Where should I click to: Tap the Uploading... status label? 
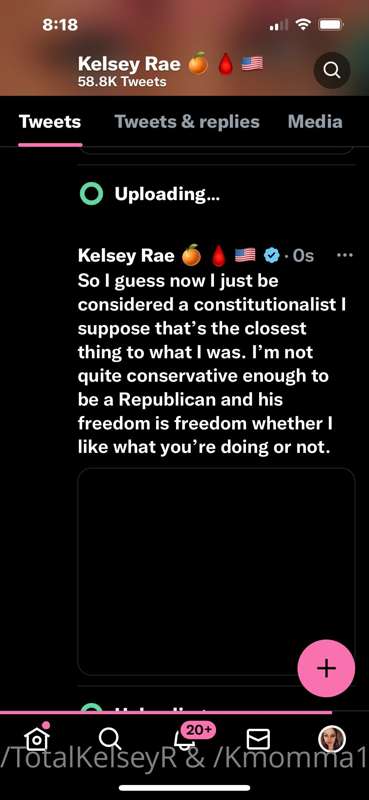[167, 194]
